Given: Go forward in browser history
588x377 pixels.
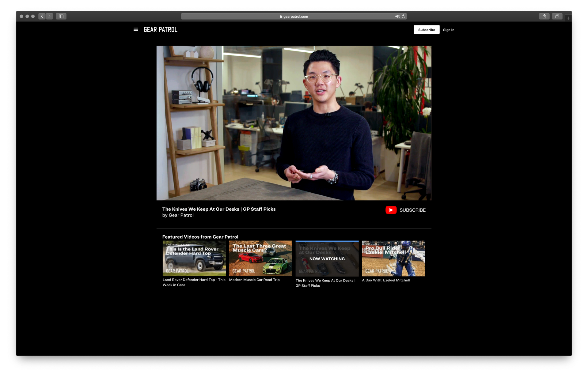Looking at the screenshot, I should coord(49,16).
